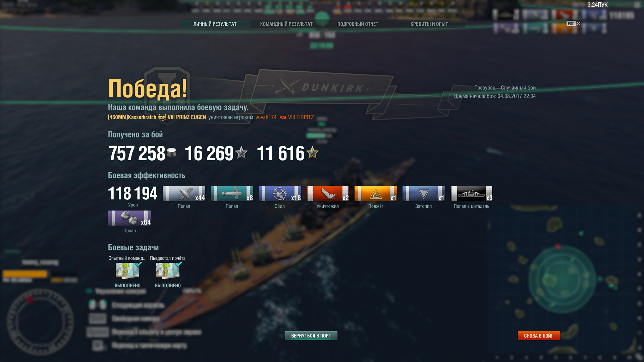This screenshot has width=644, height=362.
Task: Switch to the Командный результат tab
Action: [286, 24]
